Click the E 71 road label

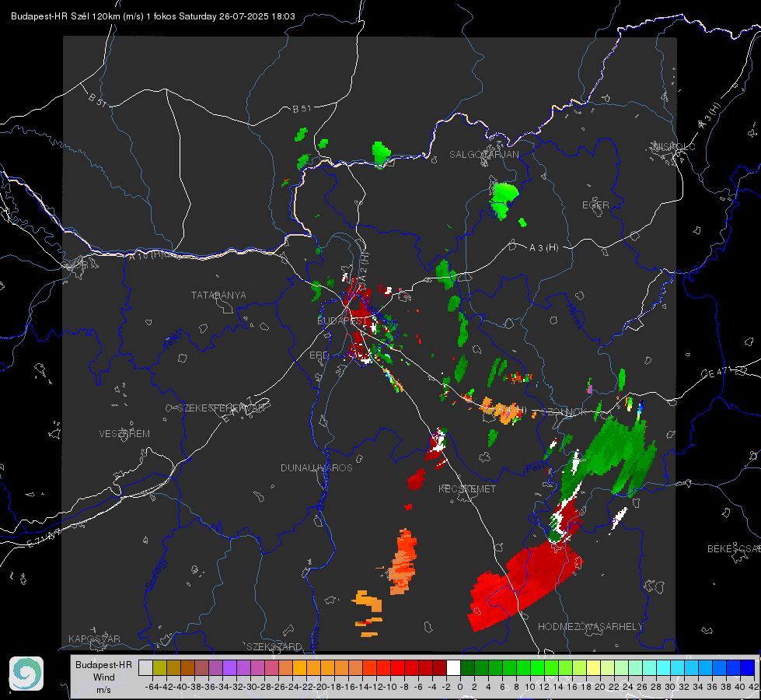coord(44,537)
